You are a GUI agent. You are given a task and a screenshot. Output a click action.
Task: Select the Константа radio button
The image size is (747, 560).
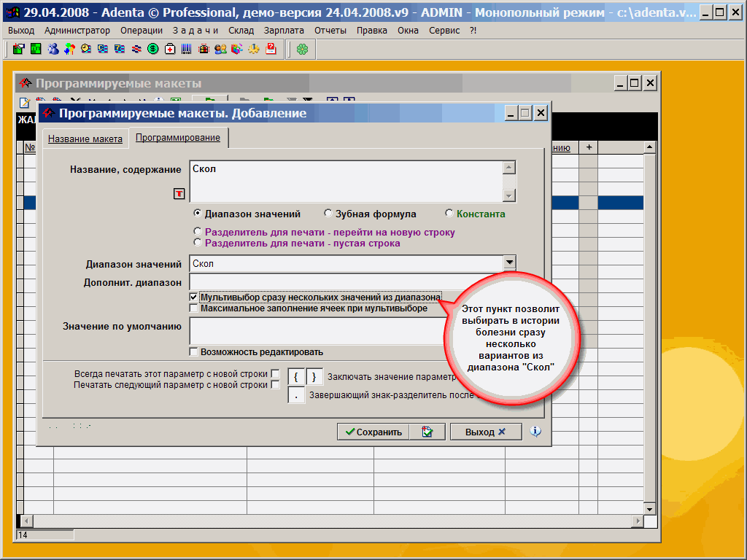(x=449, y=214)
